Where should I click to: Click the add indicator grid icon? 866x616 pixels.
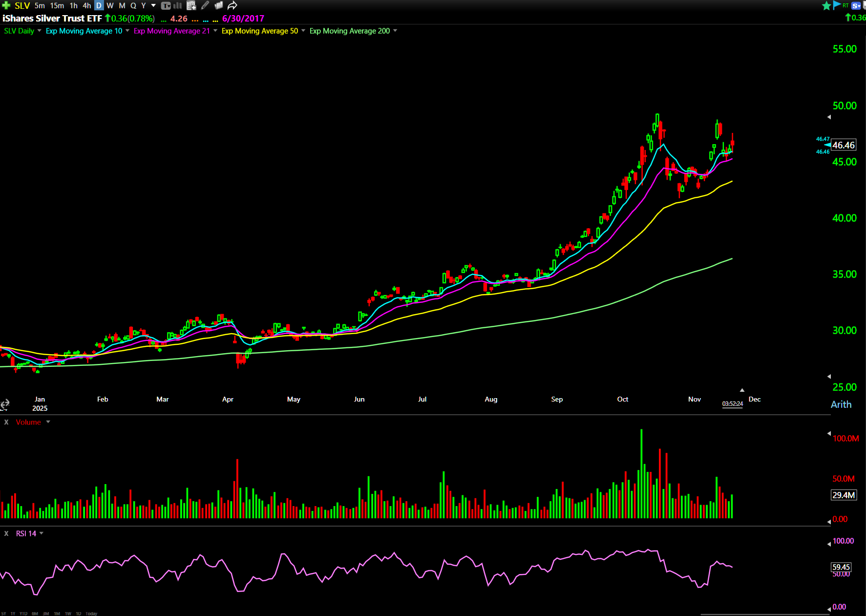191,5
